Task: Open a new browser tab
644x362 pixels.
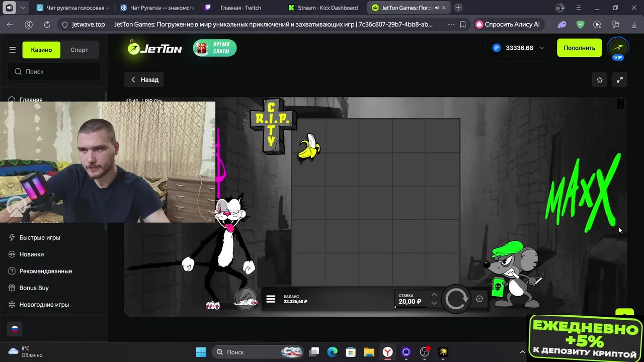Action: 458,8
